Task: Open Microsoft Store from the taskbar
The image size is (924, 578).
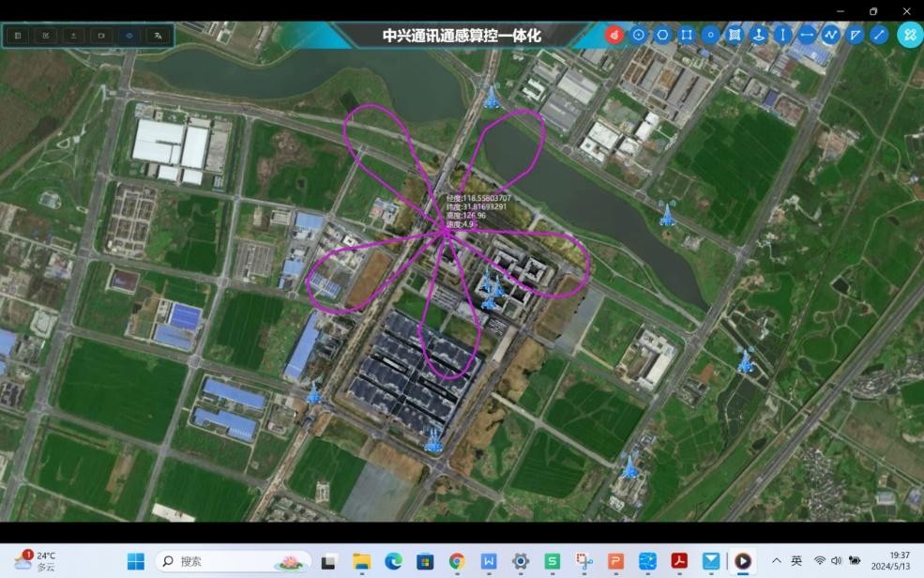Action: [425, 561]
